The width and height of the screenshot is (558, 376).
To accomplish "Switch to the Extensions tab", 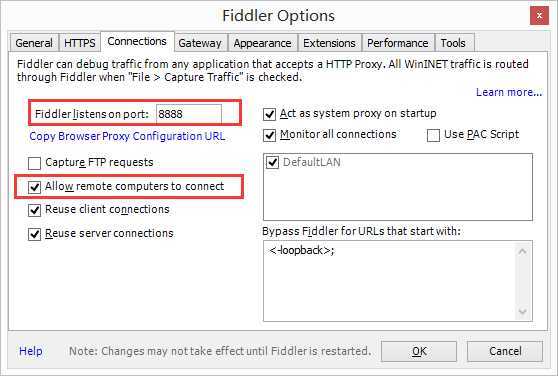I will coord(329,43).
